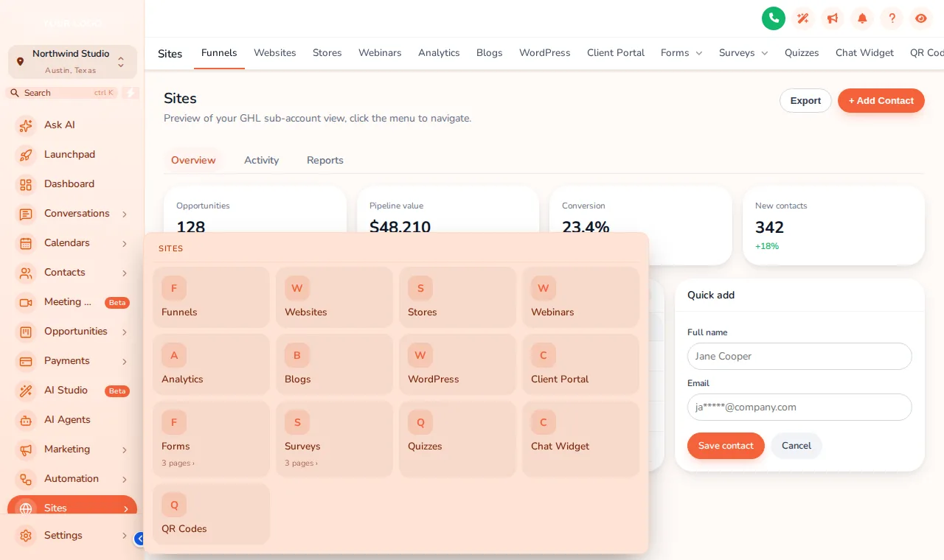This screenshot has height=560, width=944.
Task: Open Automation in the sidebar
Action: coord(72,479)
